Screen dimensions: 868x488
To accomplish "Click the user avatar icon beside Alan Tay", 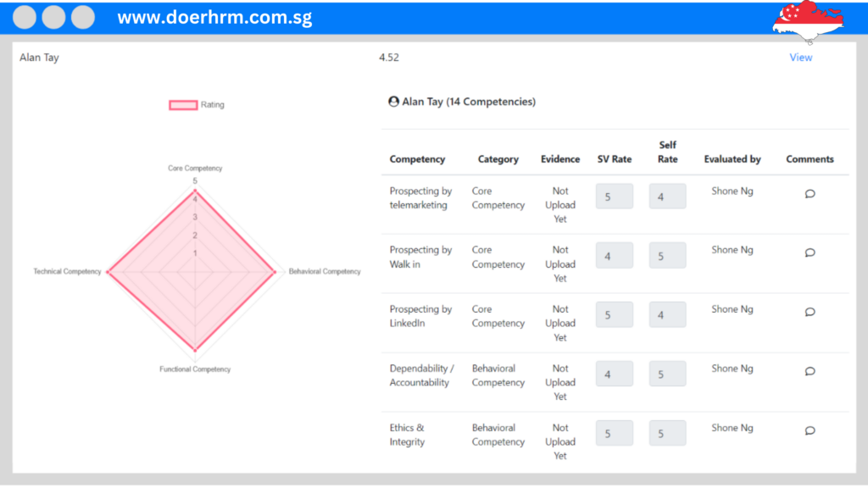I will point(393,102).
